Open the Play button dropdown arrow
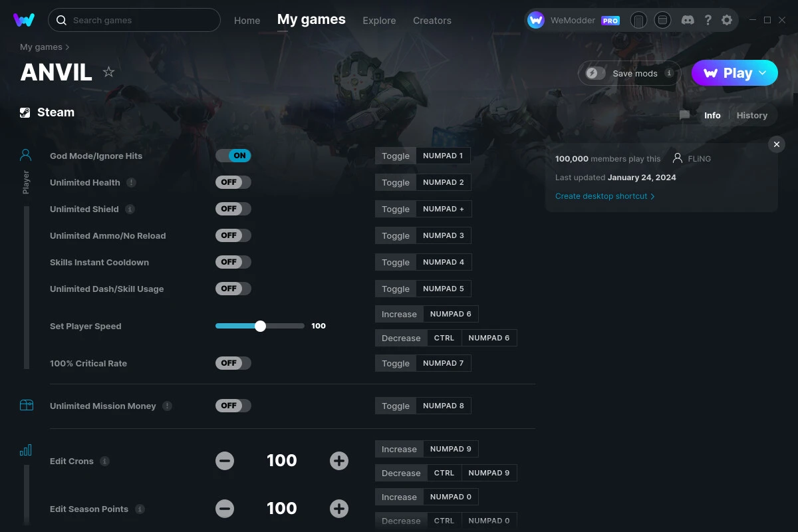 pyautogui.click(x=763, y=73)
